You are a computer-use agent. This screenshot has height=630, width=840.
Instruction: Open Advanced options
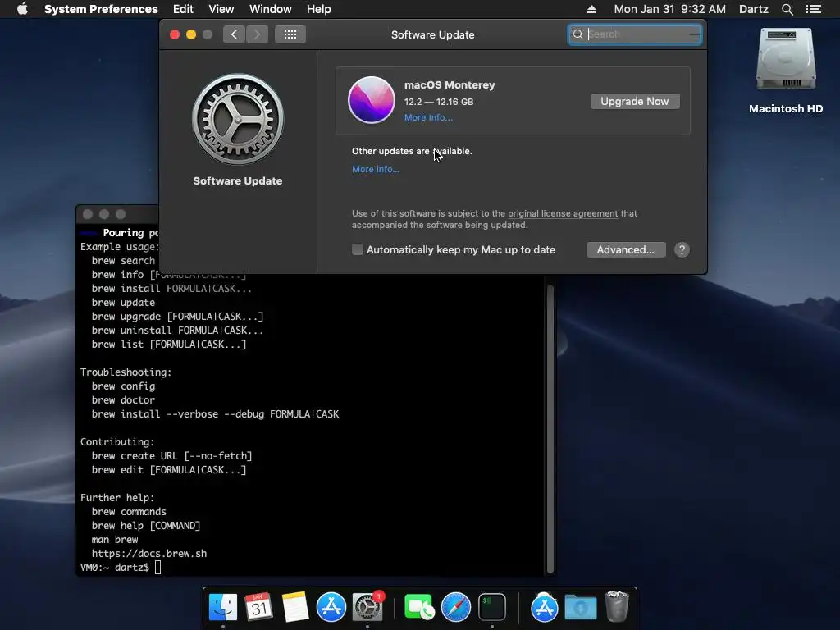626,249
